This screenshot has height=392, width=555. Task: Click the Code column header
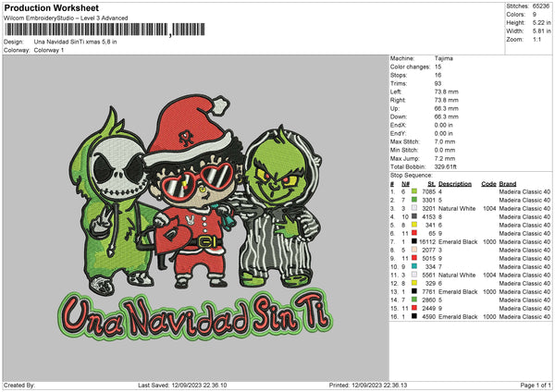(488, 184)
